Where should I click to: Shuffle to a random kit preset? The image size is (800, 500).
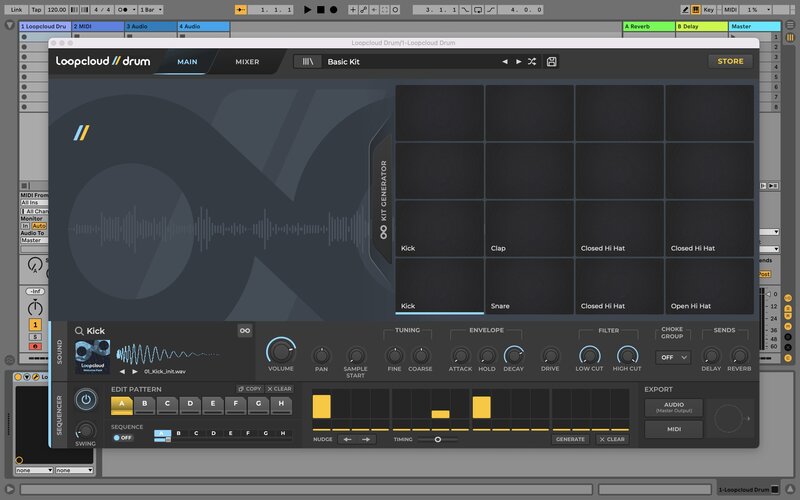(532, 62)
